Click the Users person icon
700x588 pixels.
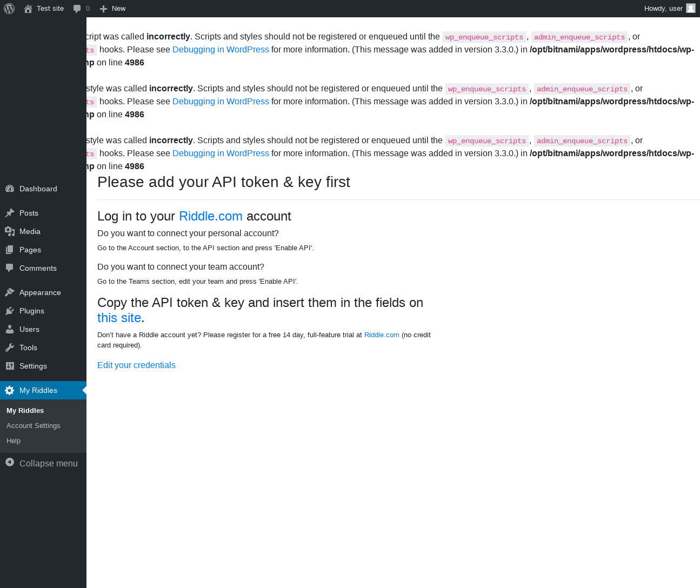(x=10, y=329)
